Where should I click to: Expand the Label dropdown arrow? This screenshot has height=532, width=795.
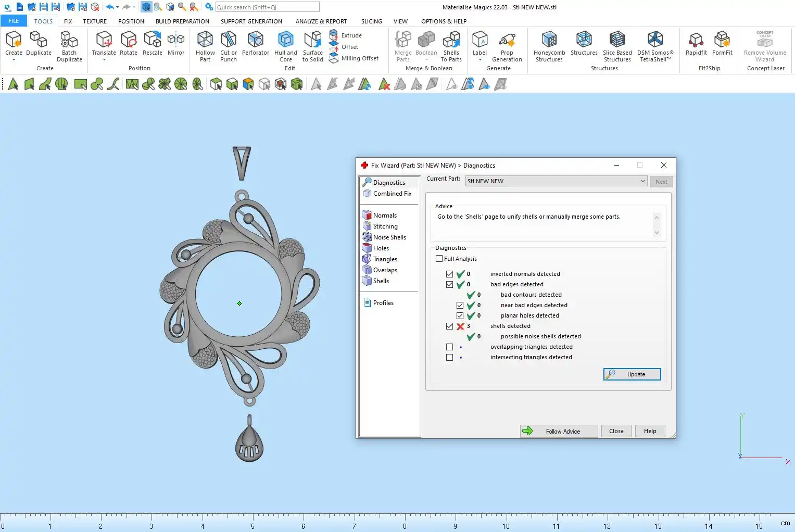(479, 60)
